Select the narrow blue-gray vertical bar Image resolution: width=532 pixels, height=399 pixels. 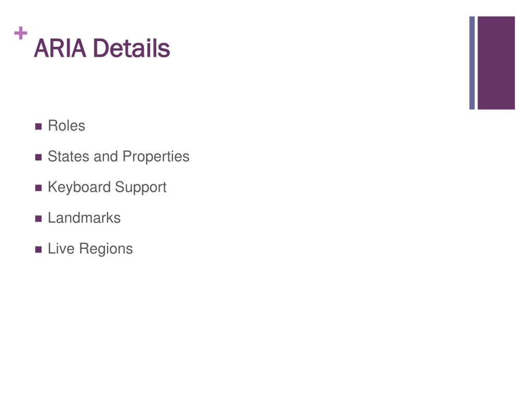click(472, 63)
